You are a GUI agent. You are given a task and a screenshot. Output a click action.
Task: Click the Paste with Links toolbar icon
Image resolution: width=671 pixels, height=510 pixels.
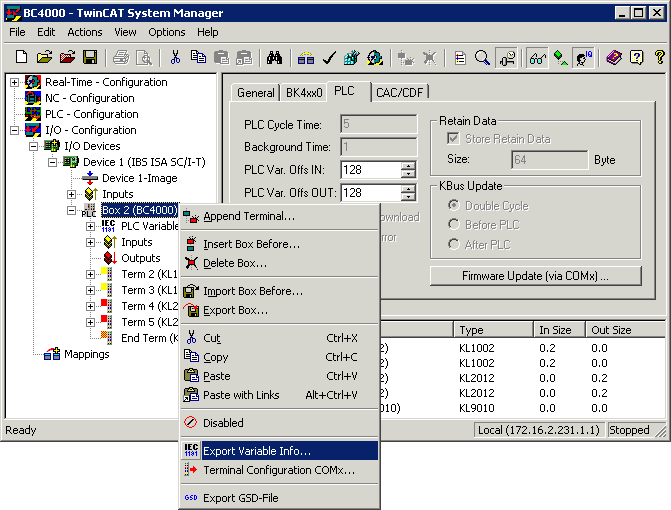coord(244,57)
